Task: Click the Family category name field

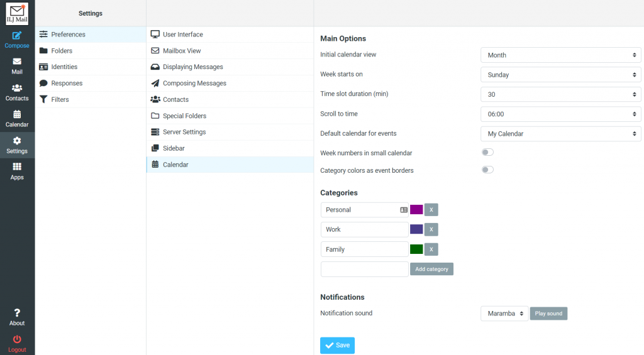Action: 364,249
